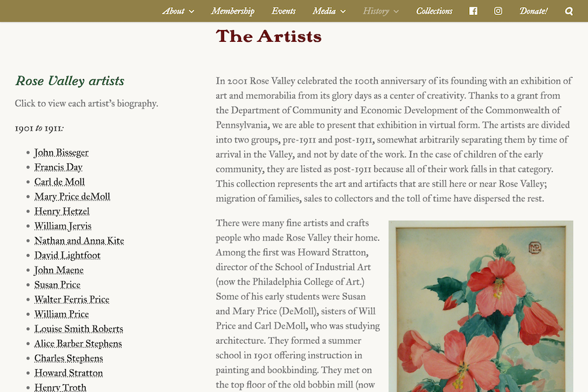The height and width of the screenshot is (392, 588).
Task: Expand the Media dropdown menu
Action: (329, 11)
